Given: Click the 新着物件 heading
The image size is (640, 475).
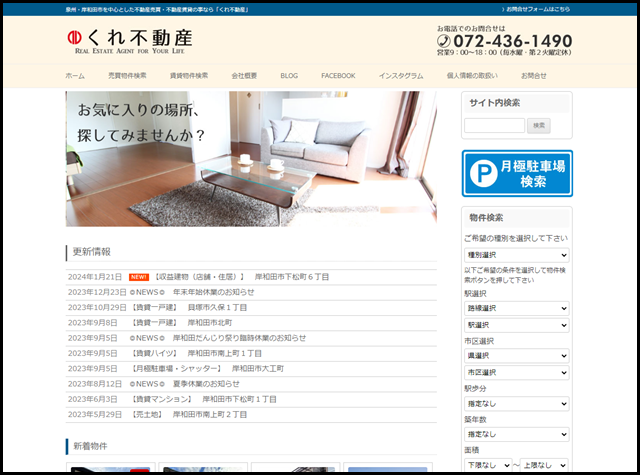Looking at the screenshot, I should pos(90,446).
